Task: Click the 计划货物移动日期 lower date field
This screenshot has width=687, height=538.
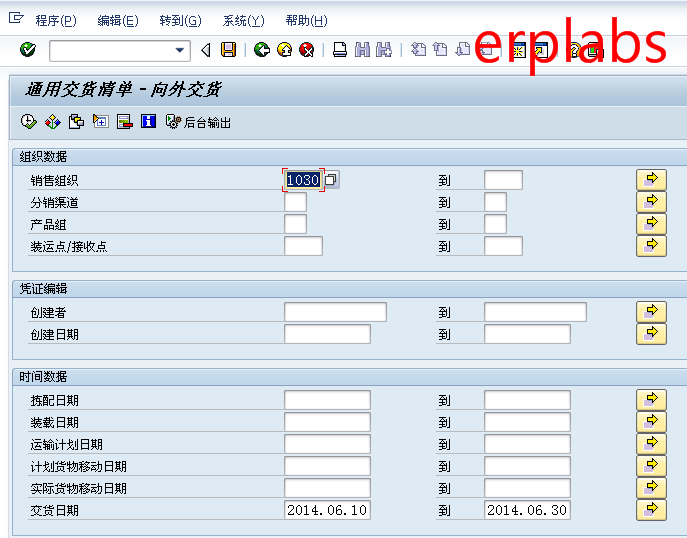Action: click(x=327, y=466)
